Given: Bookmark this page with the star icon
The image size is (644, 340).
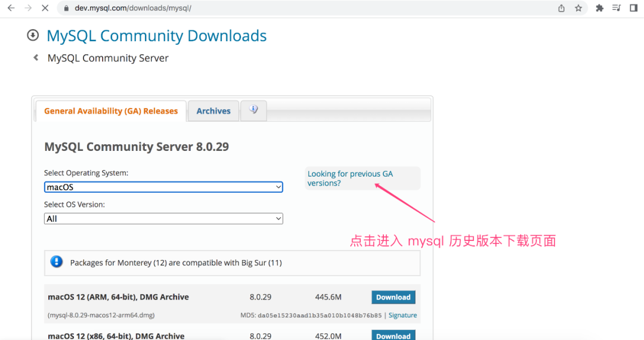Looking at the screenshot, I should tap(578, 8).
